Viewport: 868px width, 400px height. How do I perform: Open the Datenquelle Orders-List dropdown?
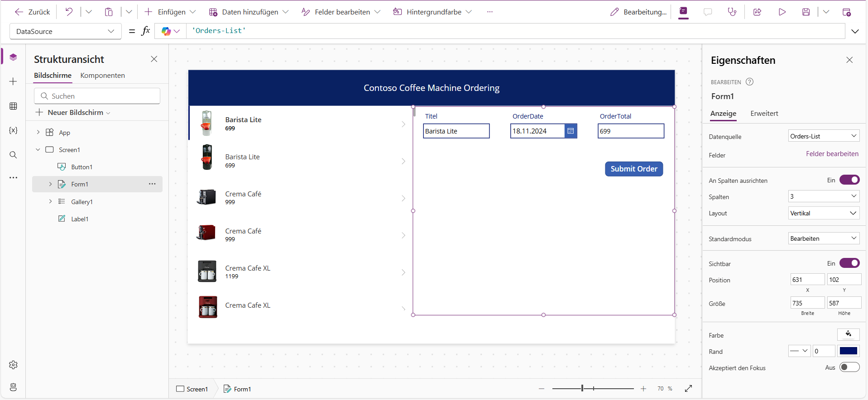(824, 136)
